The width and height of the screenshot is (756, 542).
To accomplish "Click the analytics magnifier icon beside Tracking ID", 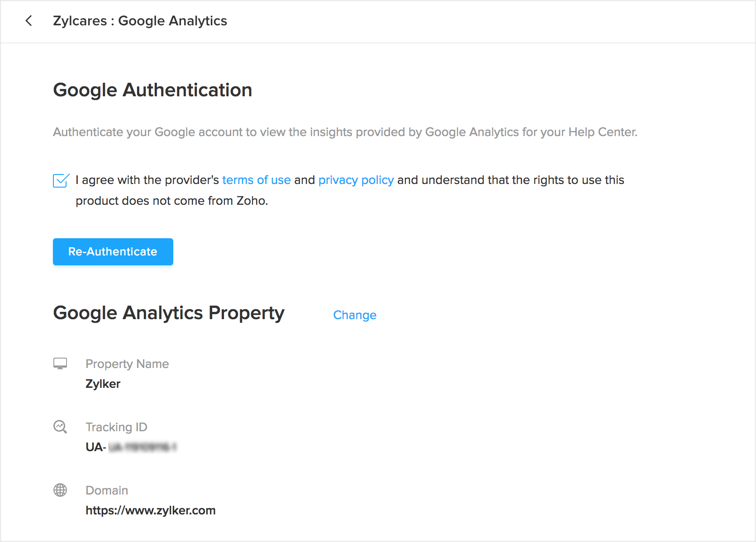I will coord(60,427).
